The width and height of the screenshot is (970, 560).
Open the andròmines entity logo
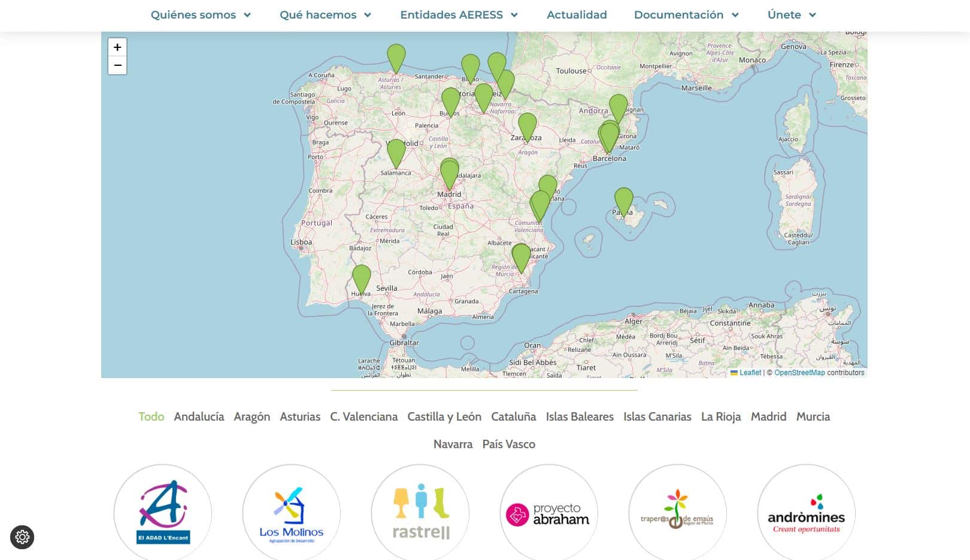[807, 513]
